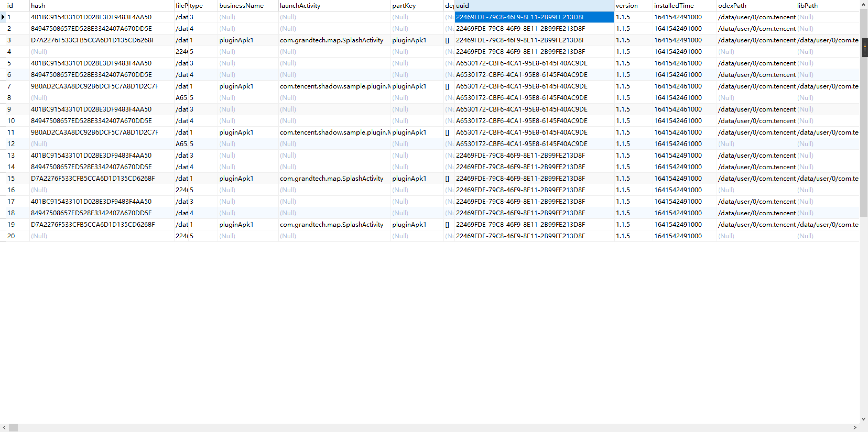The width and height of the screenshot is (868, 432).
Task: Click the vertical scrollbar down arrow
Action: click(863, 419)
